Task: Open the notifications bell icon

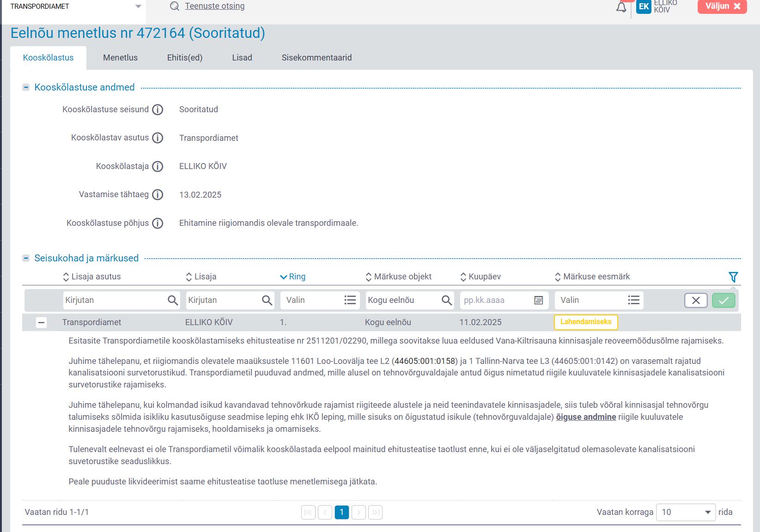Action: pyautogui.click(x=621, y=7)
